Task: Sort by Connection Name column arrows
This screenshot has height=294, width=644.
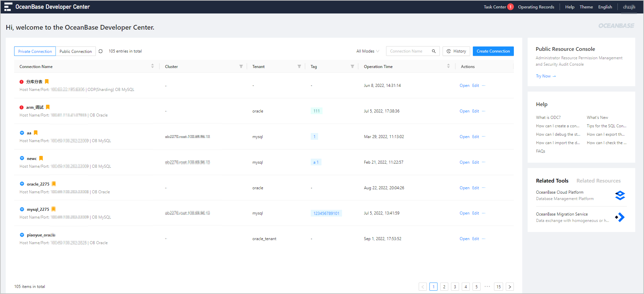Action: (x=152, y=66)
